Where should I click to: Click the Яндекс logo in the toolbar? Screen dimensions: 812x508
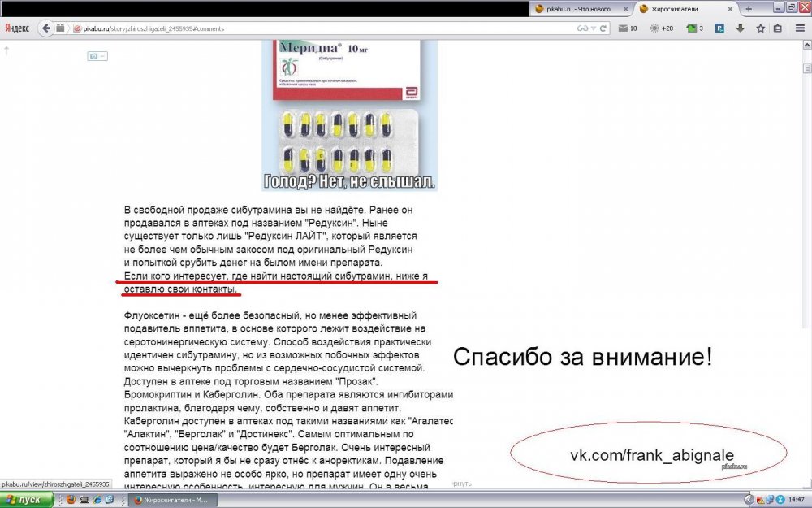(17, 28)
